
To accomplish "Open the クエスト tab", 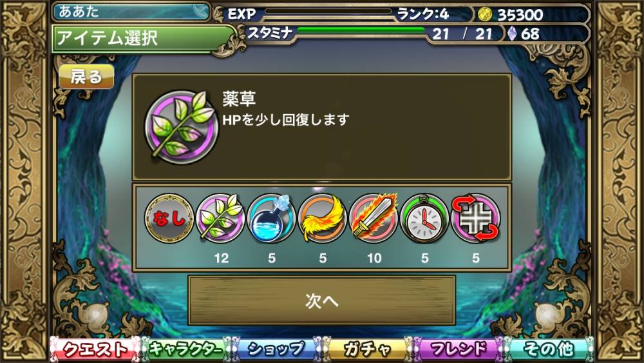I will click(95, 349).
